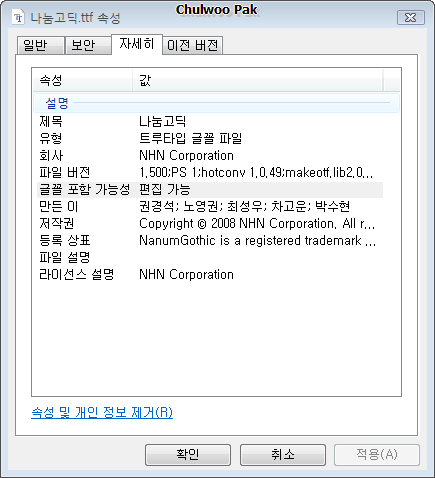Click the 값 column header
Viewport: 435px width, 478px height.
[257, 80]
